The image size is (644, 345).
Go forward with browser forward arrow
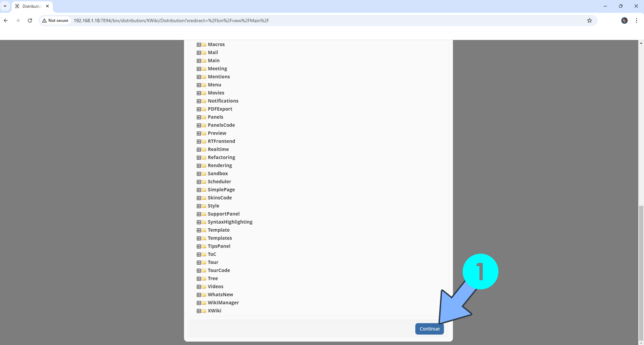(x=18, y=21)
